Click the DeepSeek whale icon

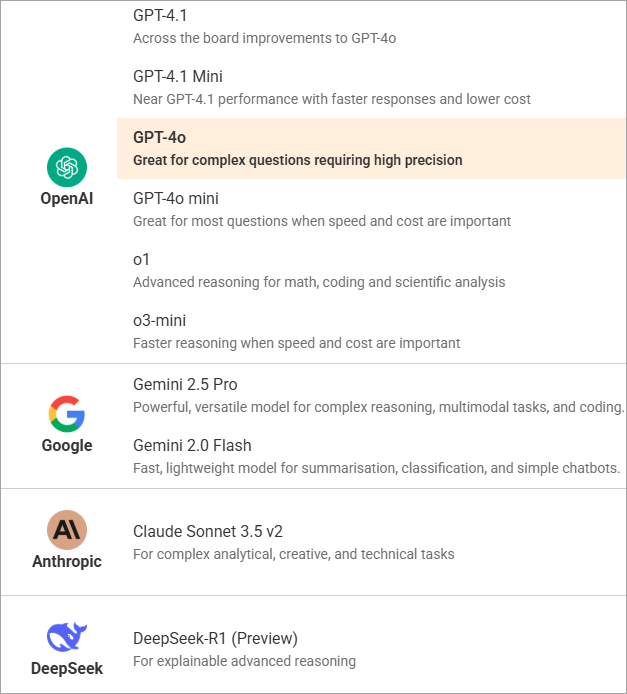67,636
